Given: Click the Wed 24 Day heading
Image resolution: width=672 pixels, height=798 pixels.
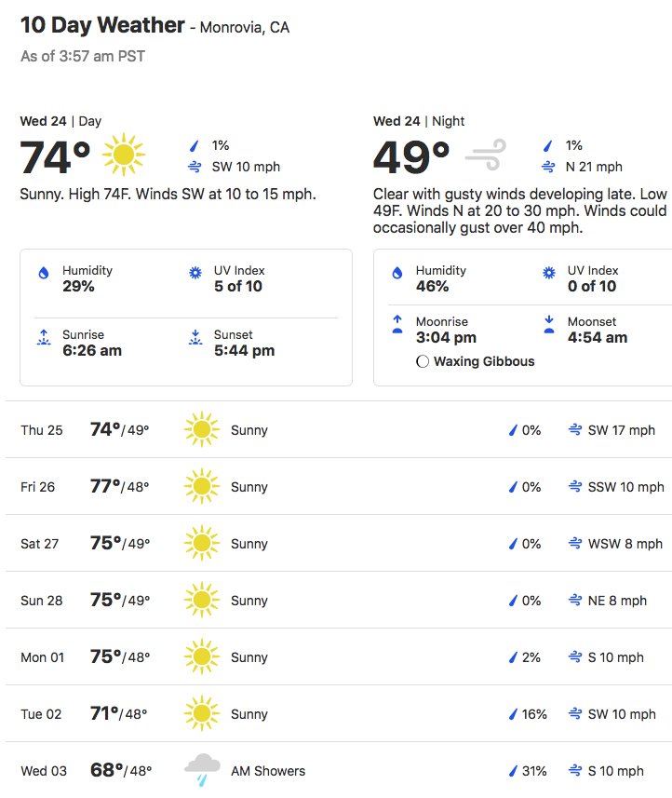Looking at the screenshot, I should (60, 121).
